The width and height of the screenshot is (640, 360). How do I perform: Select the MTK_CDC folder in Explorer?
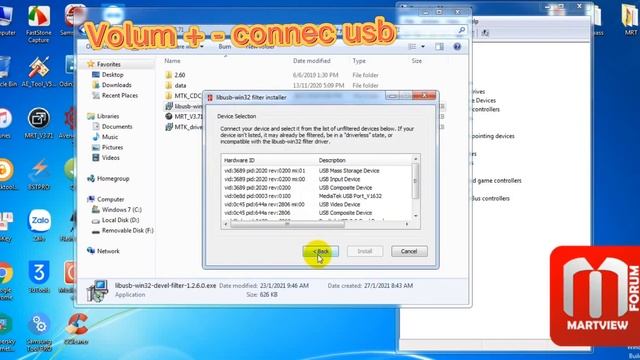(x=183, y=96)
